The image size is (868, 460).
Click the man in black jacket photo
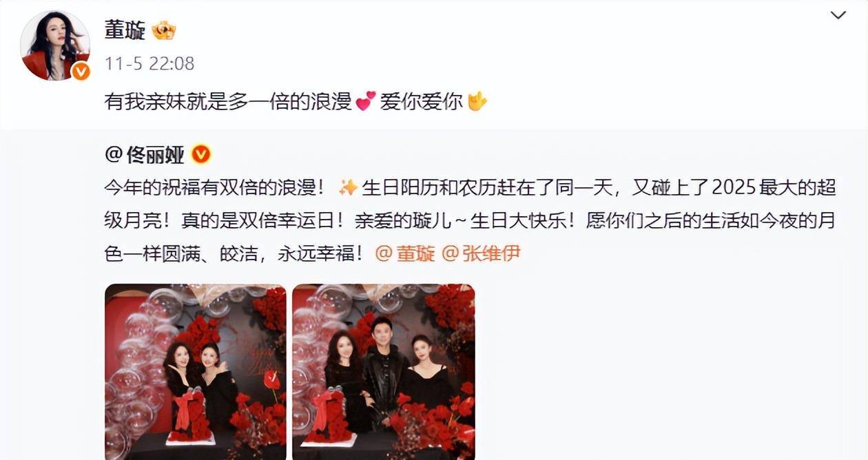(x=382, y=372)
